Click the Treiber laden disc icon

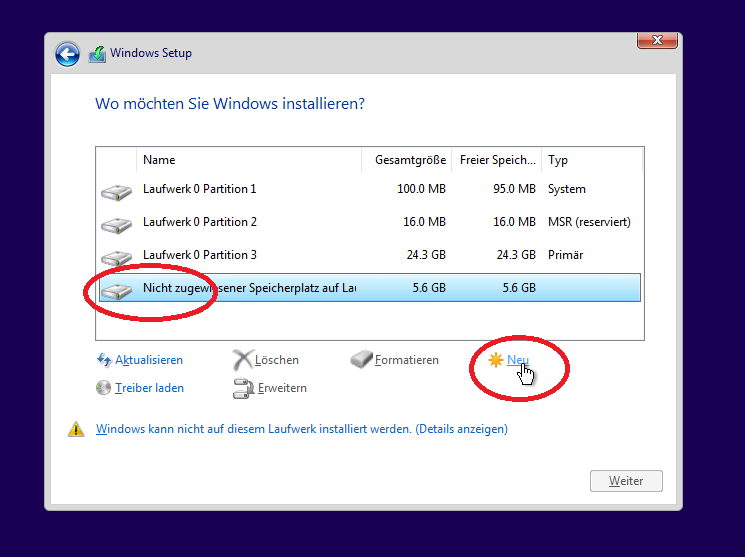(x=103, y=388)
